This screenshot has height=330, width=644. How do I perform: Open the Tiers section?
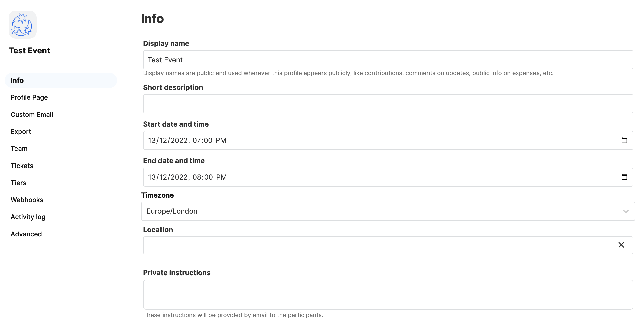[x=18, y=183]
